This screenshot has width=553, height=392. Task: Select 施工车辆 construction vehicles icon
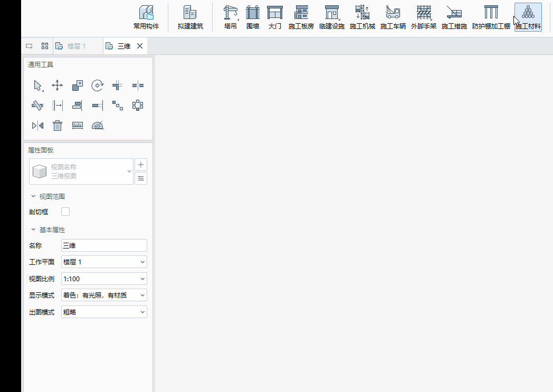click(393, 17)
